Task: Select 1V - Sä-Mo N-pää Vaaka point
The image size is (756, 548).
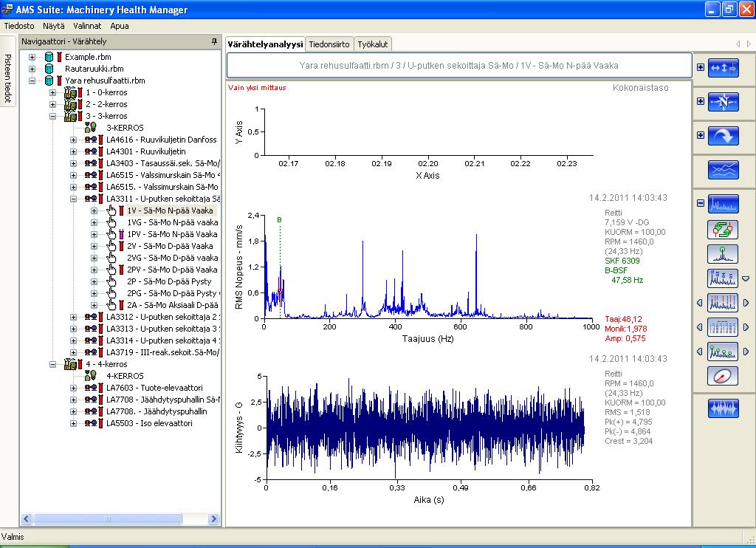Action: tap(171, 210)
